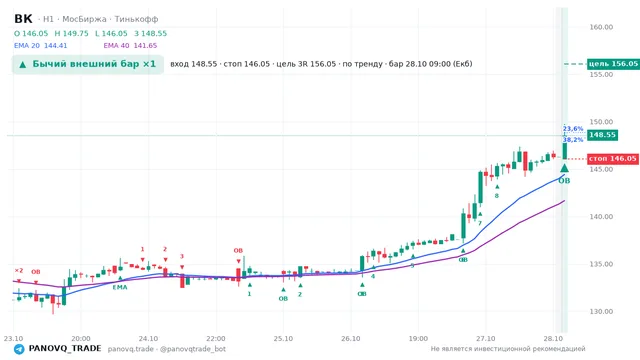
Task: Click the Telegram logo icon beside PANOVQ_TRADE
Action: [19, 349]
